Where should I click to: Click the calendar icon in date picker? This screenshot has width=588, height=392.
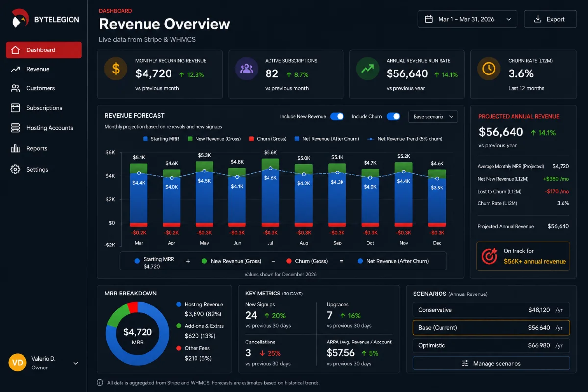[x=429, y=19]
